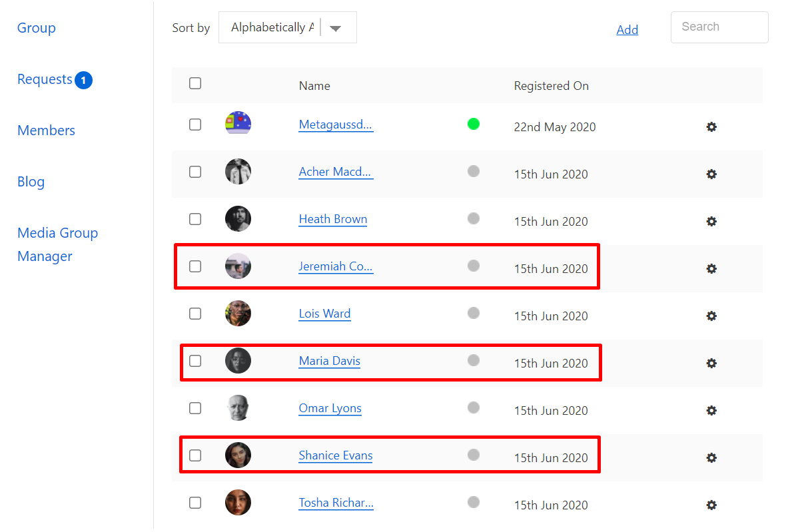Open settings gear for Heath Brown

711,221
